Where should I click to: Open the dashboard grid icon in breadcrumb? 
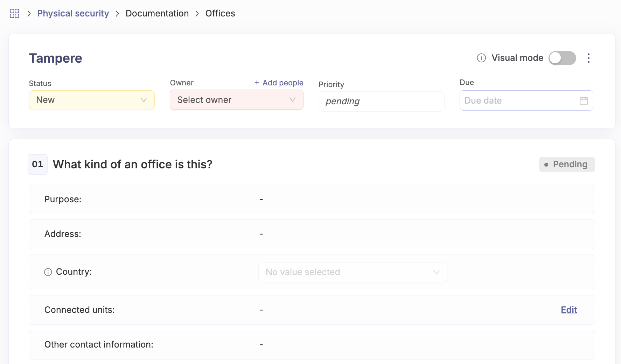pyautogui.click(x=14, y=13)
